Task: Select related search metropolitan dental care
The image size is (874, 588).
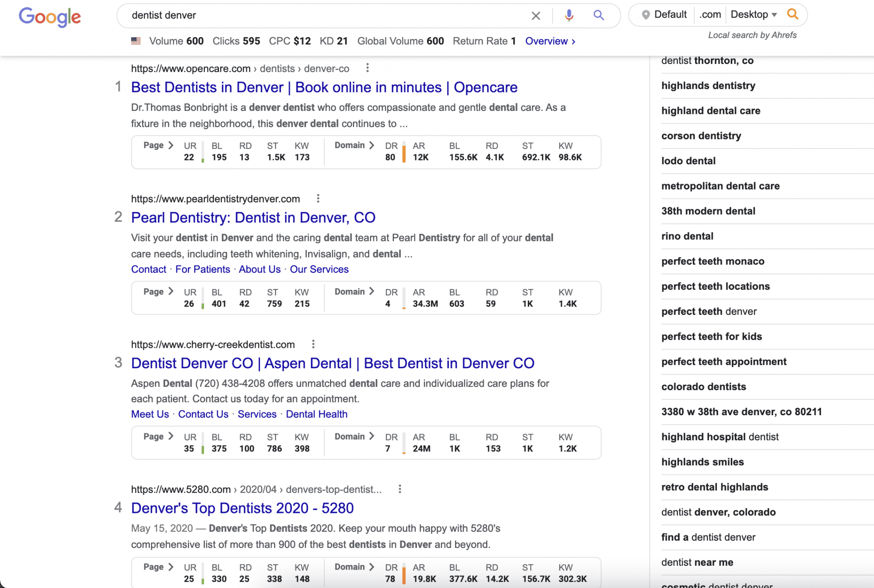Action: (x=720, y=186)
